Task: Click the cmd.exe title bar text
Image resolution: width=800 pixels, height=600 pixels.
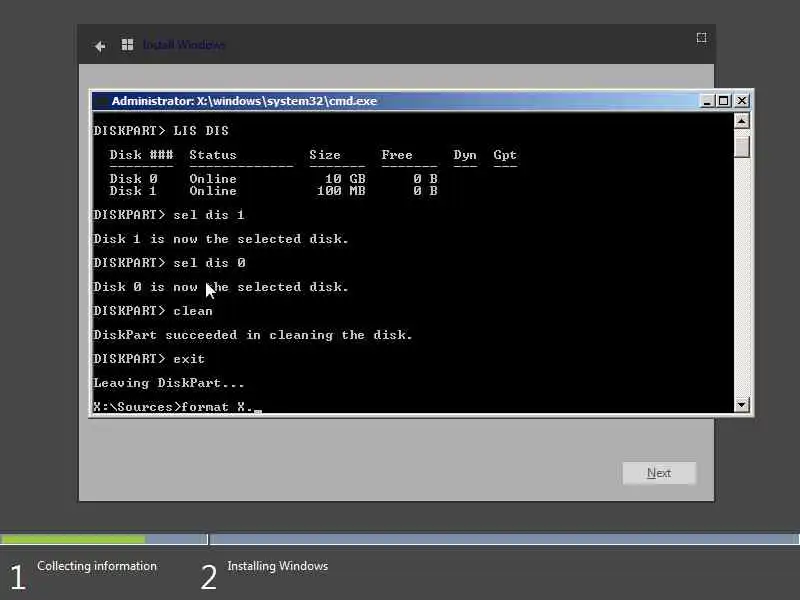Action: [x=244, y=101]
